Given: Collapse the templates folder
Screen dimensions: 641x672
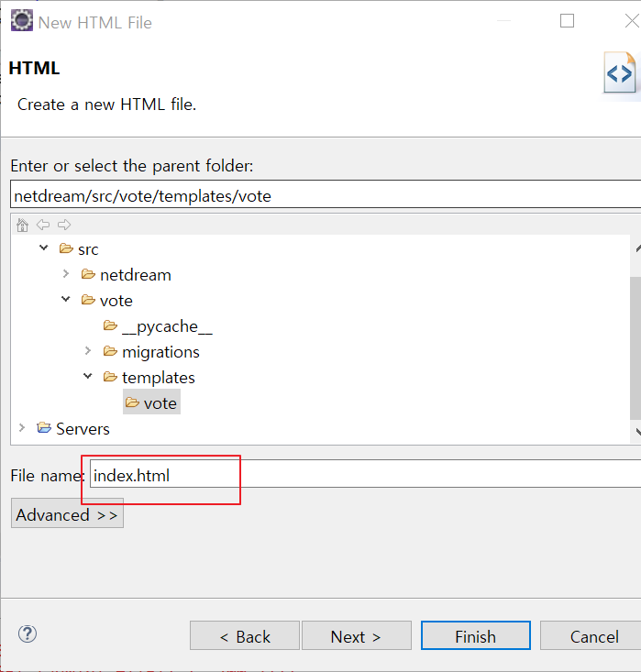Looking at the screenshot, I should [88, 376].
